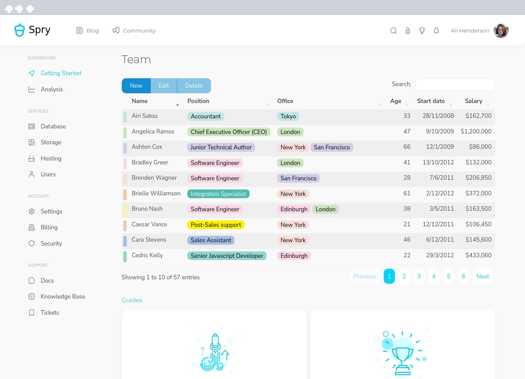Jump to page 3
This screenshot has height=379, width=525.
pyautogui.click(x=419, y=276)
